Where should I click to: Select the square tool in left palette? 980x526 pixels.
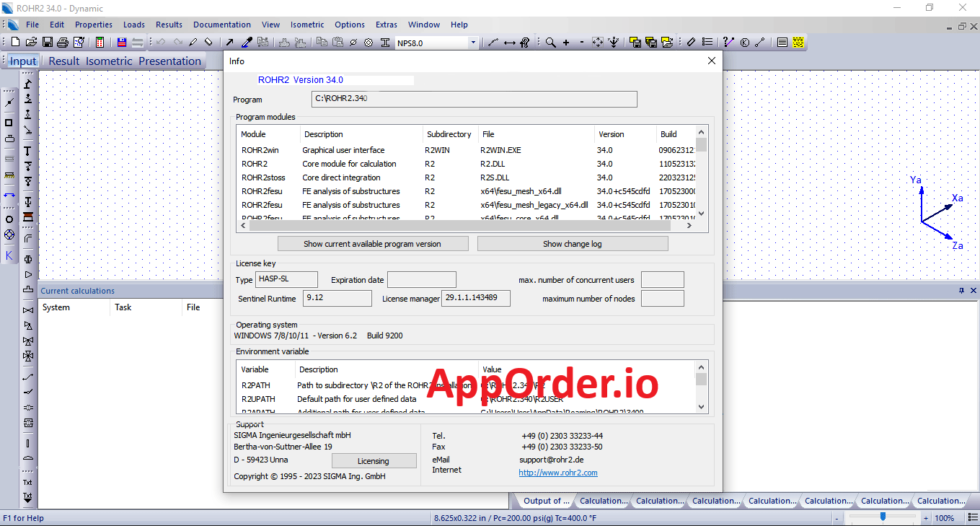[x=9, y=123]
